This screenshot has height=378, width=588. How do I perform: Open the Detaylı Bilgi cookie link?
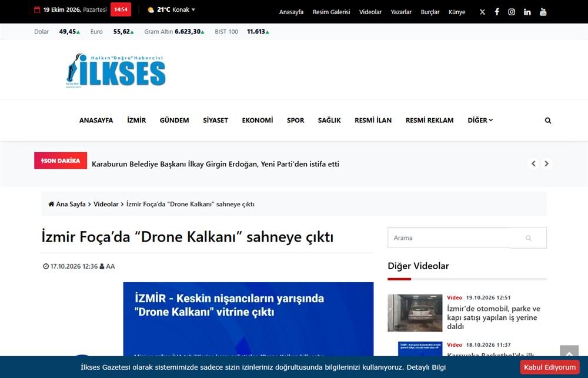pyautogui.click(x=426, y=367)
